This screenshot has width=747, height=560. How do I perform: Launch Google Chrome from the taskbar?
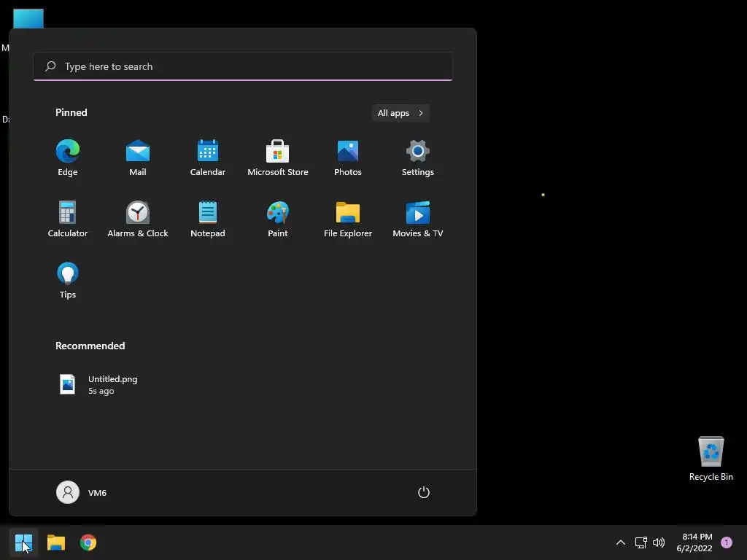pos(88,542)
